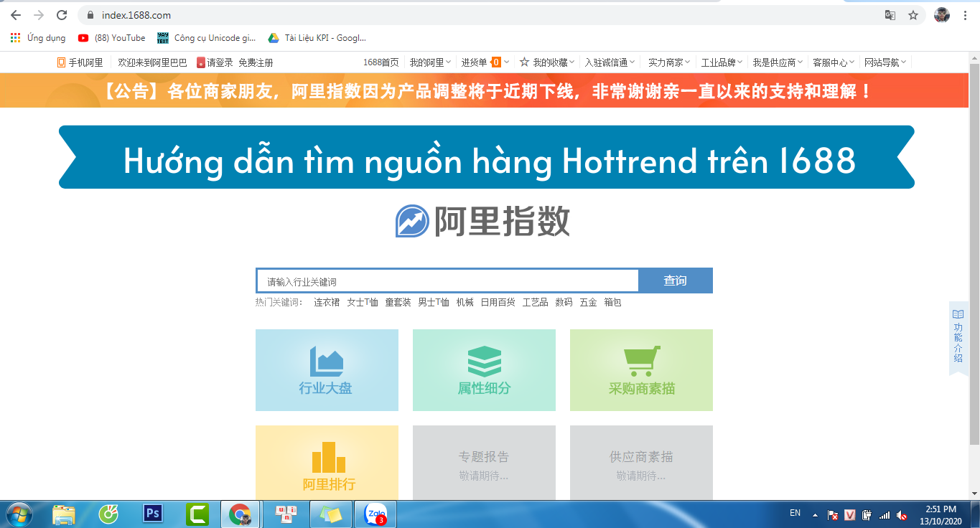Show hidden tray icons arrow

[815, 514]
